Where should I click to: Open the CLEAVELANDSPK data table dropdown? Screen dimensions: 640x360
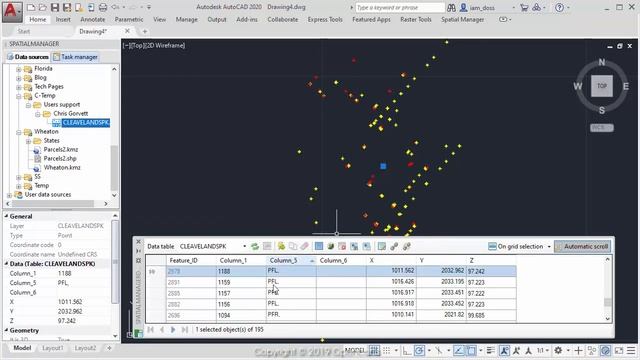point(244,247)
